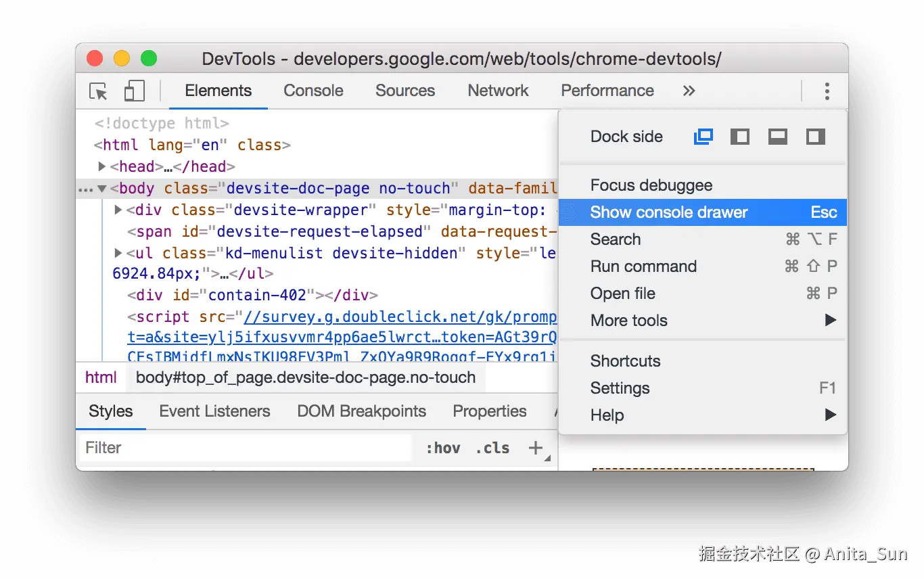Choose Settings menu item
Viewport: 924px width, 579px height.
coord(703,388)
